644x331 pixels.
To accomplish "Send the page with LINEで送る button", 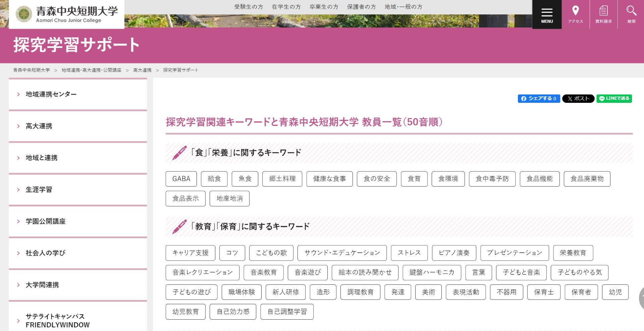I will click(614, 98).
